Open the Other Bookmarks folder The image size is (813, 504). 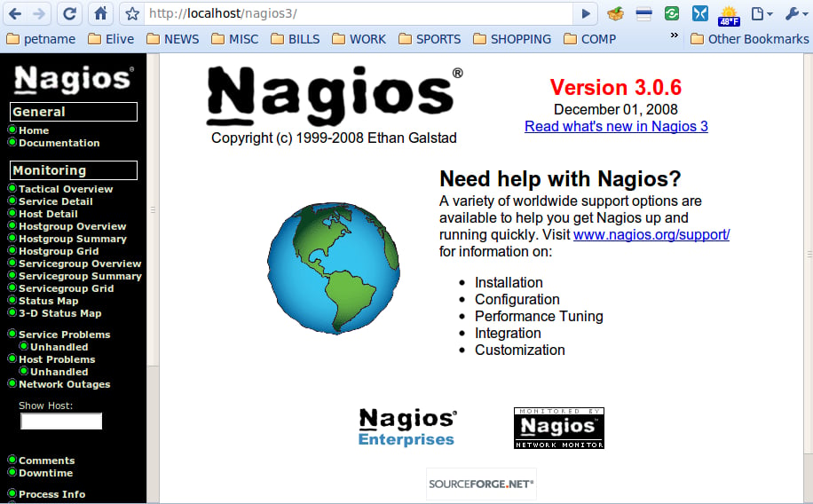[x=749, y=39]
